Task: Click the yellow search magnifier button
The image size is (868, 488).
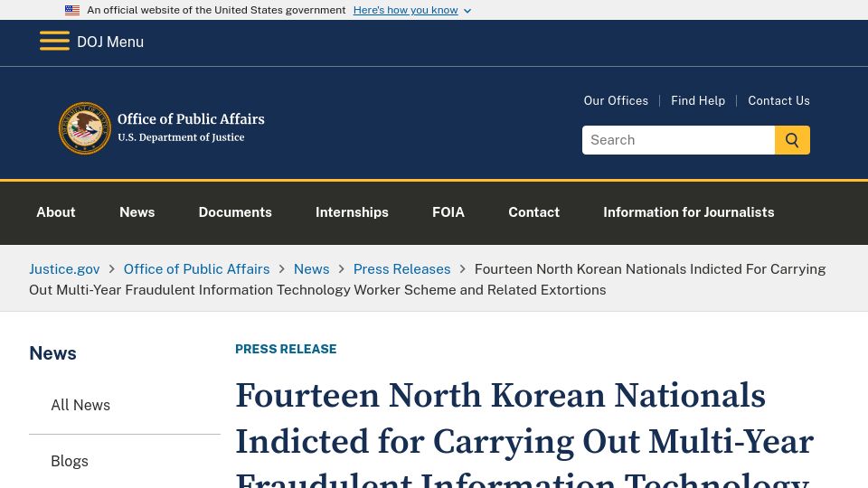Action: [x=792, y=140]
